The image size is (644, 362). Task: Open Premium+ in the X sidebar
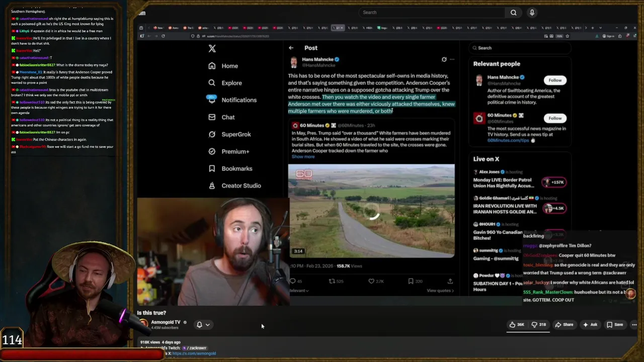pos(235,151)
